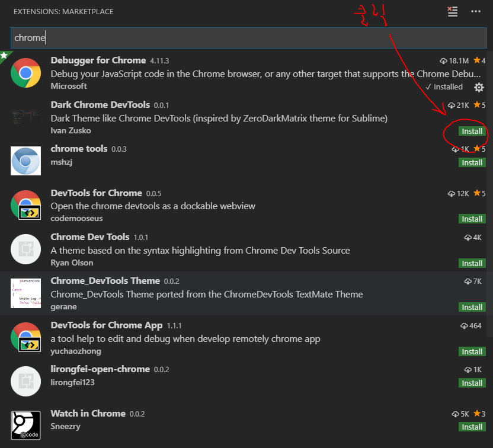Select the Chrome Dev Tools title
This screenshot has width=493, height=448.
point(90,236)
